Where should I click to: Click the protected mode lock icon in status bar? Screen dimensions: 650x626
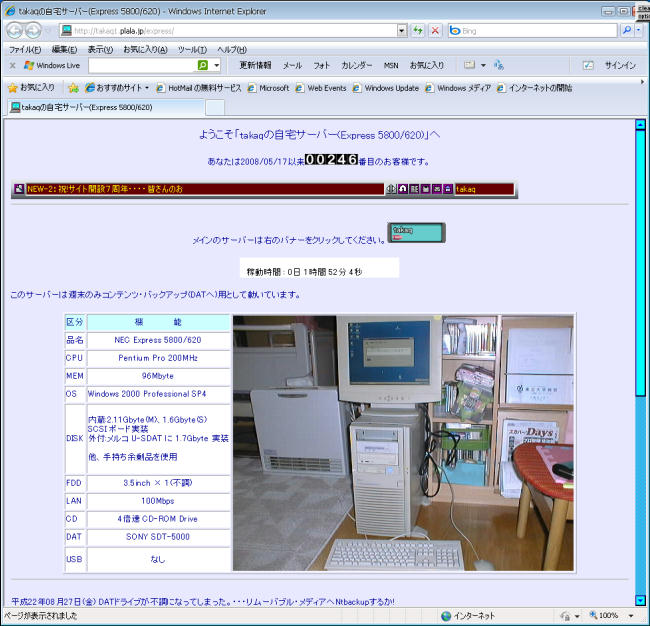[x=565, y=616]
